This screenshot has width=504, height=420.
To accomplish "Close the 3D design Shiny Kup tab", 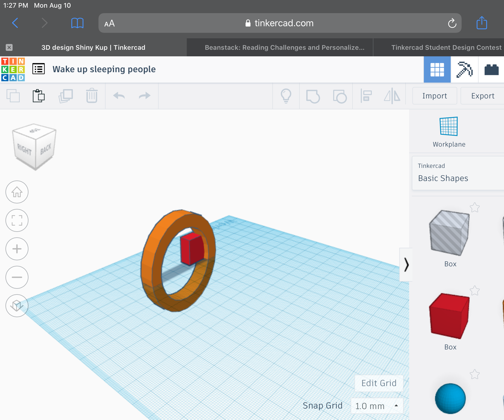I will tap(9, 47).
